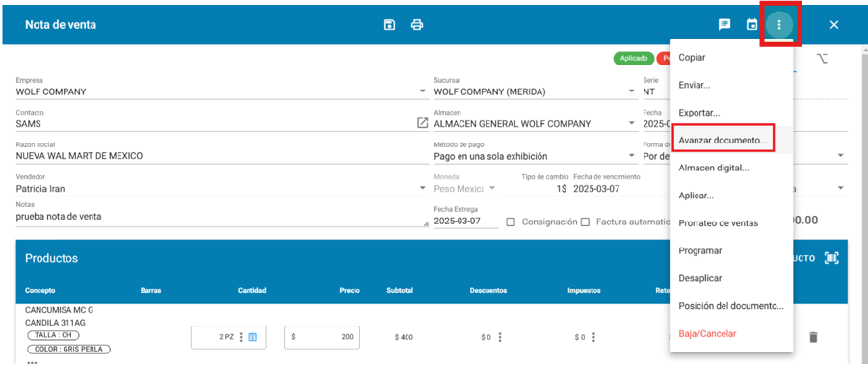Image resolution: width=868 pixels, height=365 pixels.
Task: Expand the Almacen GENERAL WOLF COMPANY dropdown
Action: tap(632, 124)
